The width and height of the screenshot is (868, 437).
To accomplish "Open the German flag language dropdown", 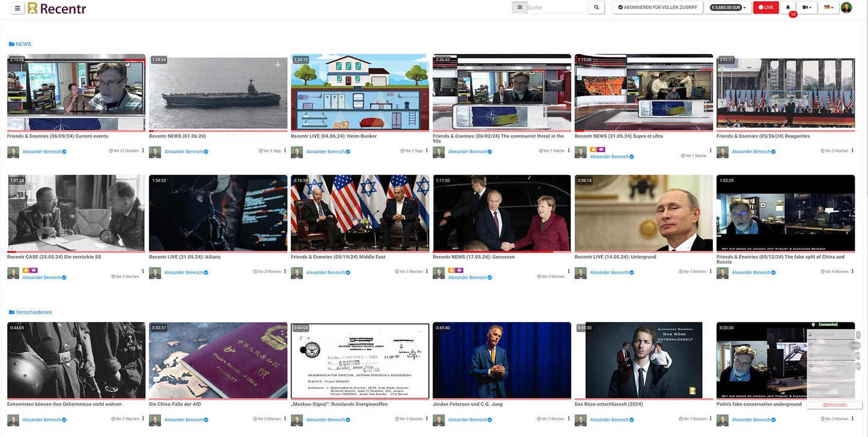I will (x=828, y=8).
